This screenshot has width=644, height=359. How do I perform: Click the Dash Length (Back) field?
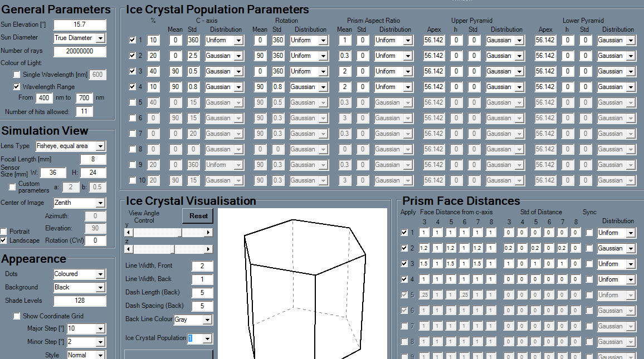(x=202, y=293)
